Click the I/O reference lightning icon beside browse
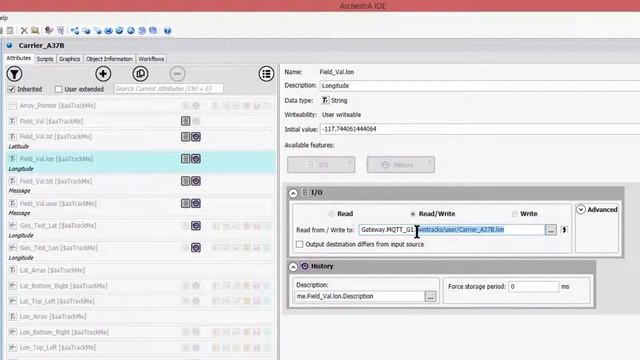The height and width of the screenshot is (360, 640). click(x=564, y=230)
